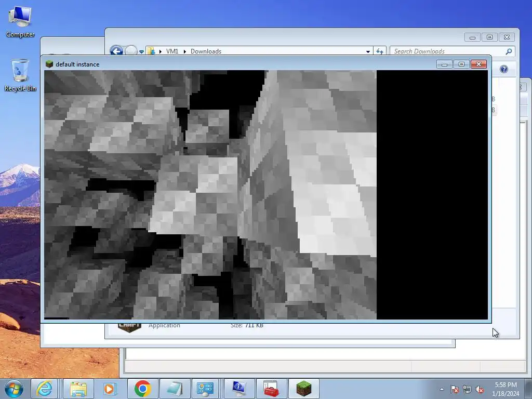This screenshot has width=532, height=399.
Task: Open the network status tray icon
Action: pos(467,390)
